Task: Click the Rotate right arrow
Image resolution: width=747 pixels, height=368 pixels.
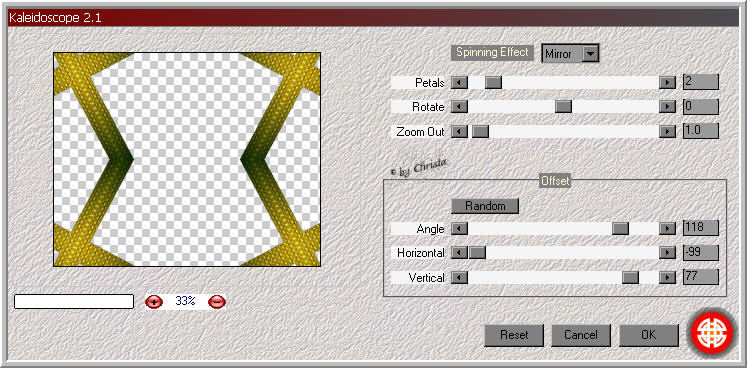Action: click(x=667, y=107)
